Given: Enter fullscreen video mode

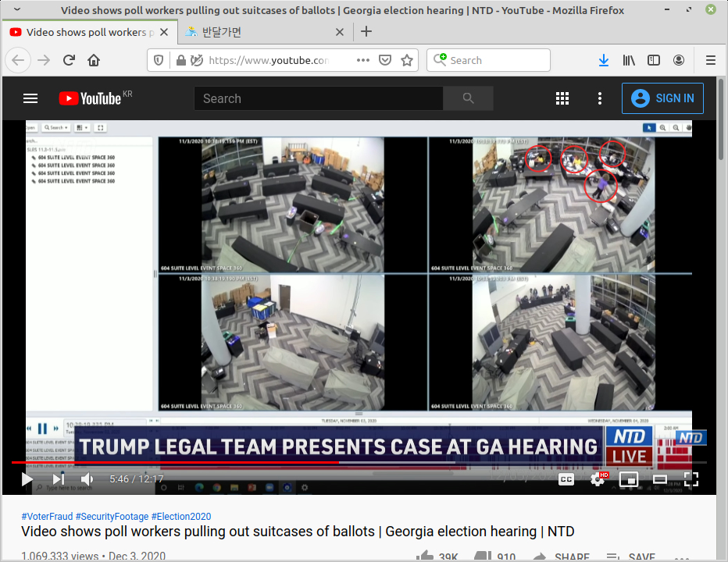Looking at the screenshot, I should (691, 479).
